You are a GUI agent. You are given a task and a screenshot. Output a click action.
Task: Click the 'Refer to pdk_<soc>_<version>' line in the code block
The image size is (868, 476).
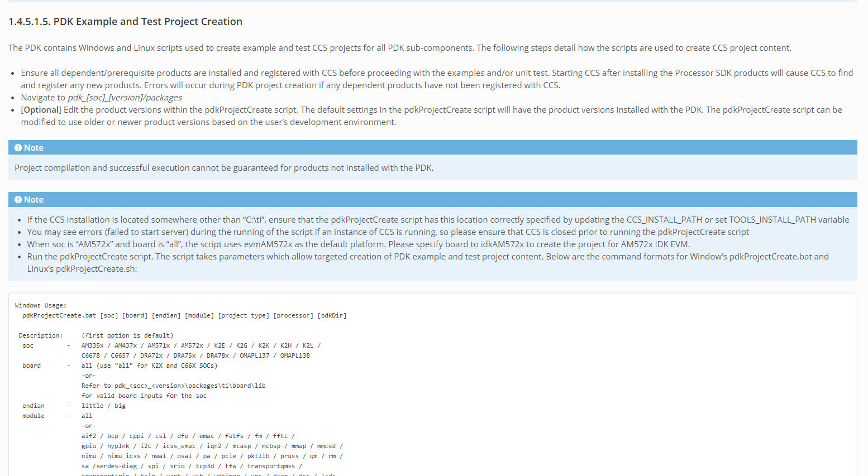click(x=173, y=386)
